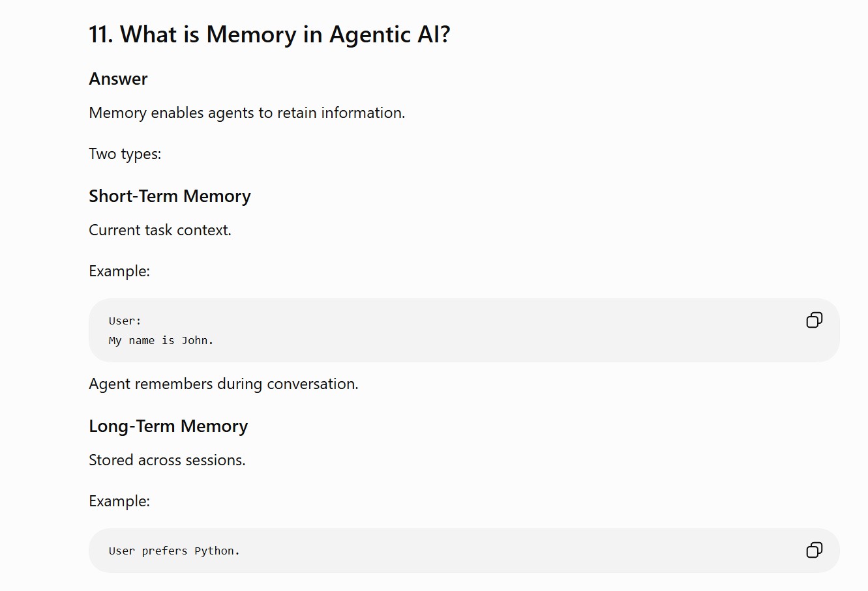Click the "User prefers Python." code text
The image size is (868, 591).
pyautogui.click(x=174, y=551)
